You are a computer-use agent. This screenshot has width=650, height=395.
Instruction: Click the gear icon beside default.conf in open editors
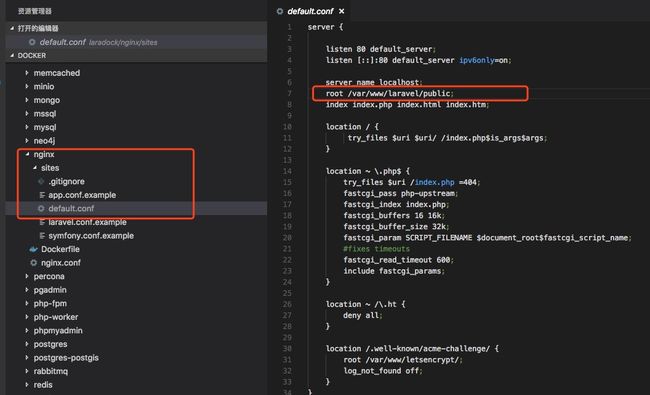click(32, 42)
